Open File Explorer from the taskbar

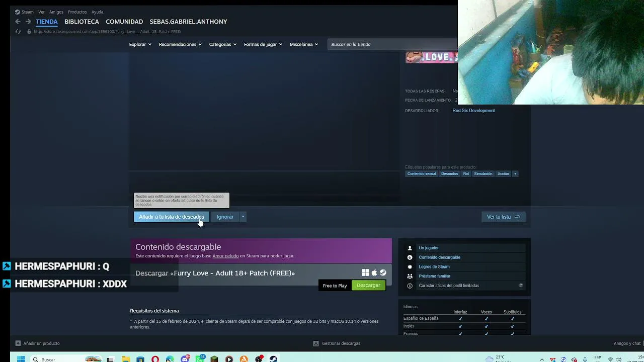pyautogui.click(x=125, y=359)
